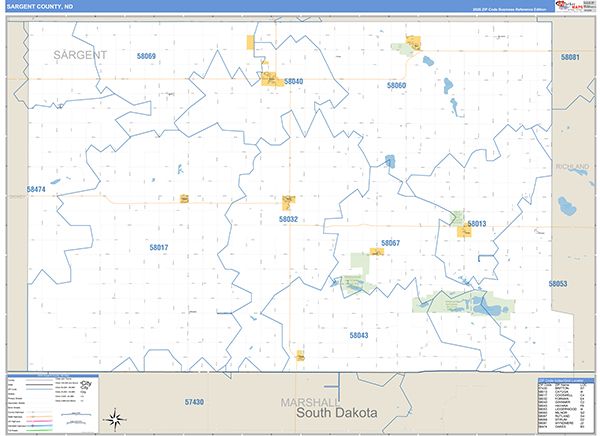Select ZIP code label 57430
The height and width of the screenshot is (436, 600).
[x=194, y=402]
